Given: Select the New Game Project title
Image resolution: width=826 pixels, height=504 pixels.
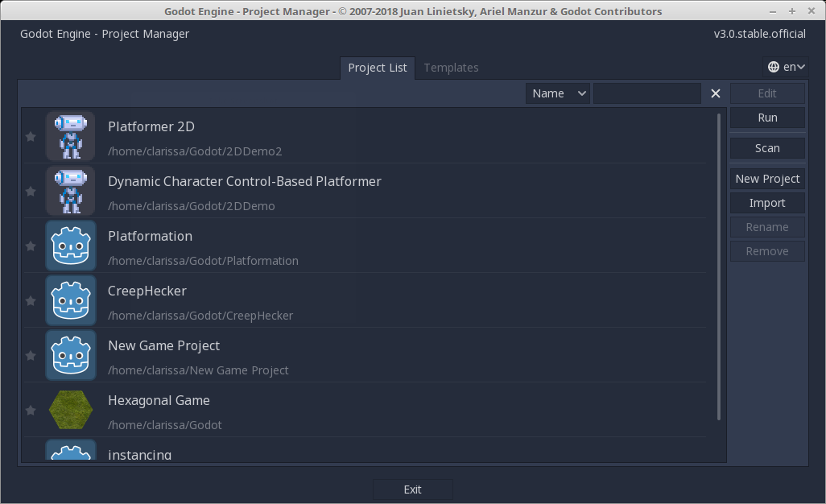Looking at the screenshot, I should [x=163, y=346].
